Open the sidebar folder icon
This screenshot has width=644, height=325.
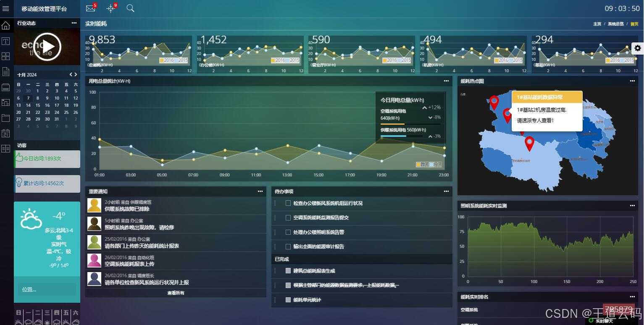coord(6,118)
